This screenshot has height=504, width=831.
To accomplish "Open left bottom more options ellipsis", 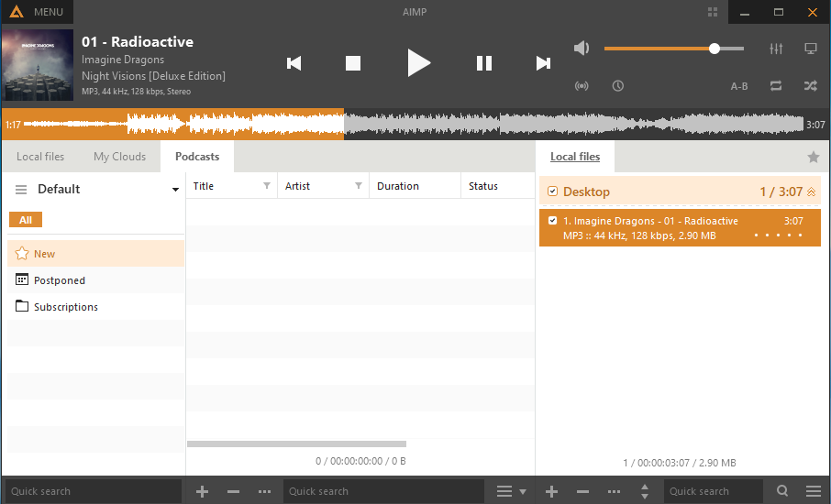I will [264, 492].
